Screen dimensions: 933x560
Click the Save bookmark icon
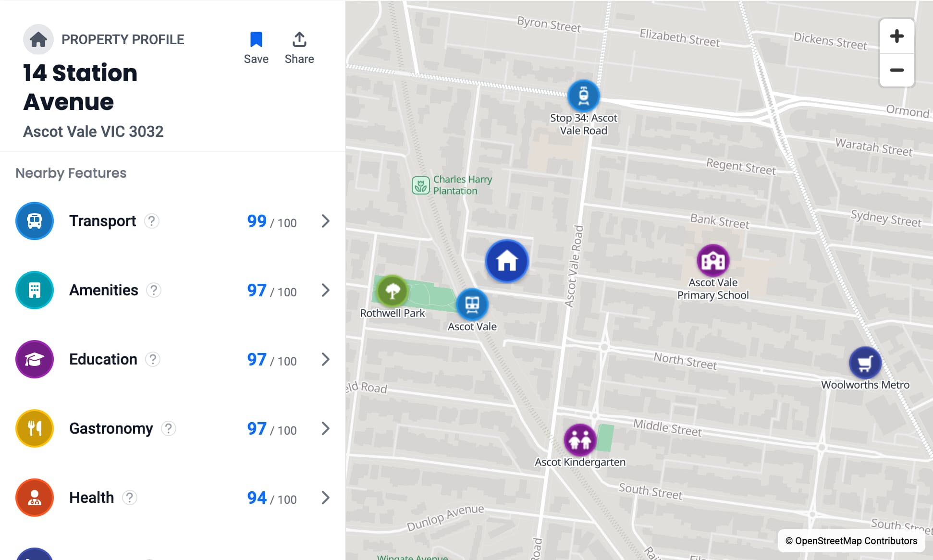pos(256,39)
